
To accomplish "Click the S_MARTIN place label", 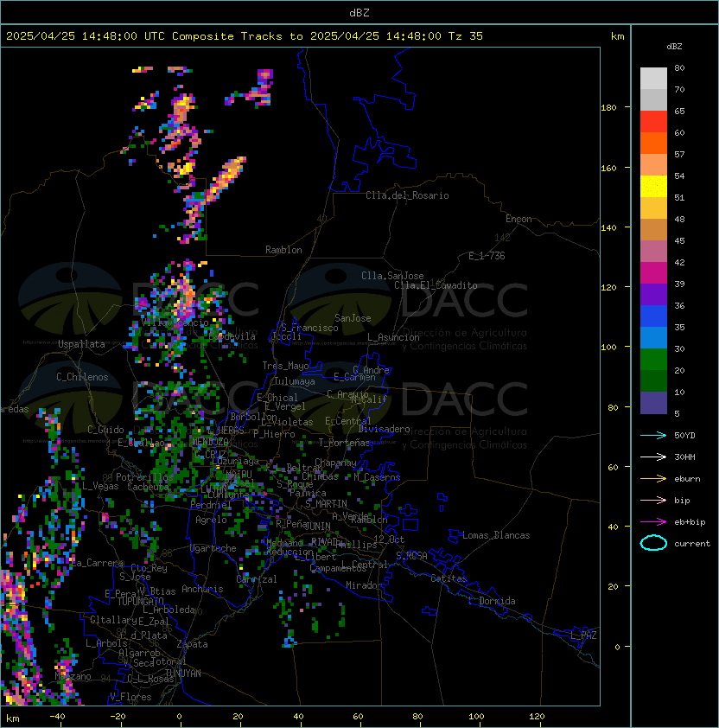I will (327, 504).
